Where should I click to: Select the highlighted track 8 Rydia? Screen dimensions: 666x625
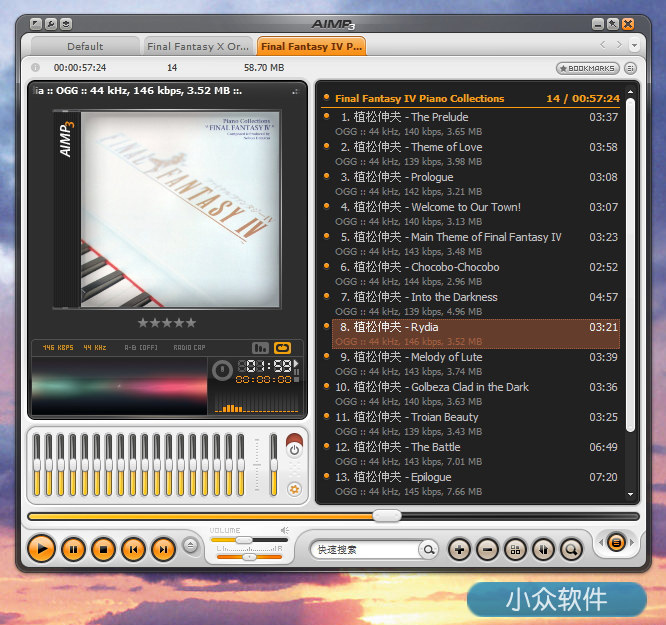tap(475, 334)
